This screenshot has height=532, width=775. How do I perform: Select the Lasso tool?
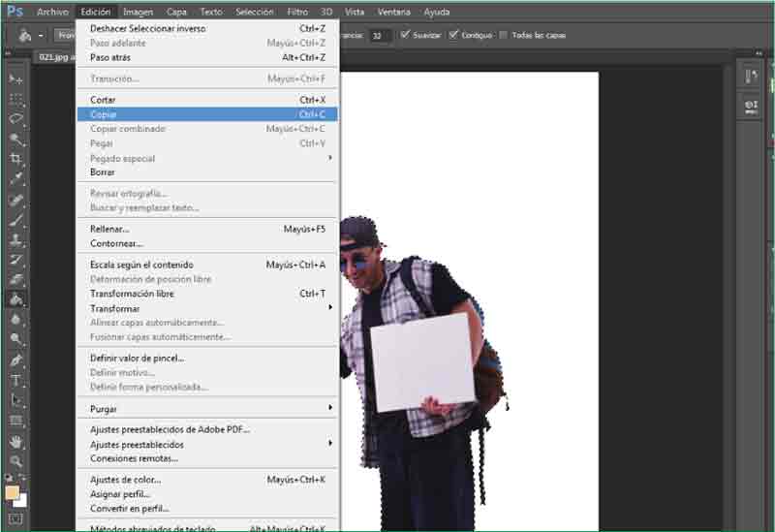click(16, 119)
